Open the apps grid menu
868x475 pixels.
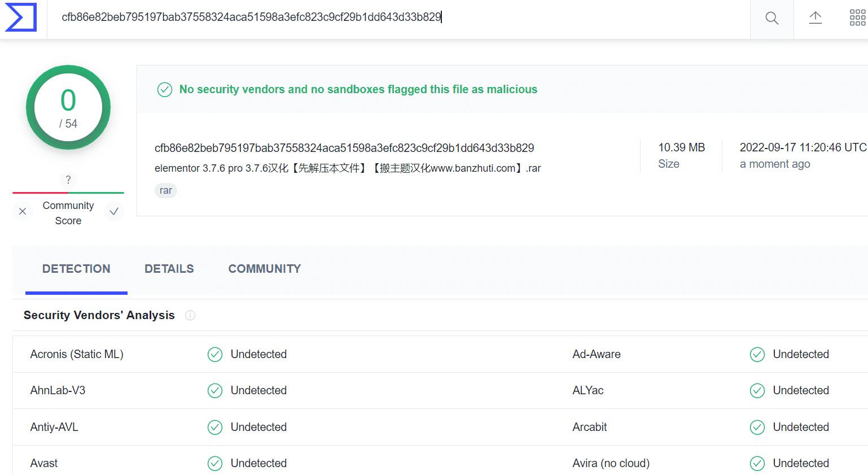pos(857,18)
